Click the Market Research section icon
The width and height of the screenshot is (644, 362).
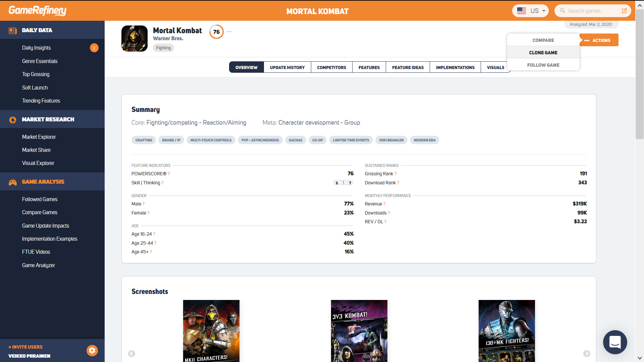tap(13, 120)
